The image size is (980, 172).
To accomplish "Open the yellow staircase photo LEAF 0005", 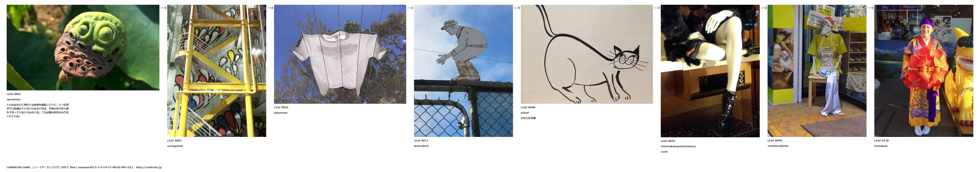I will (216, 71).
